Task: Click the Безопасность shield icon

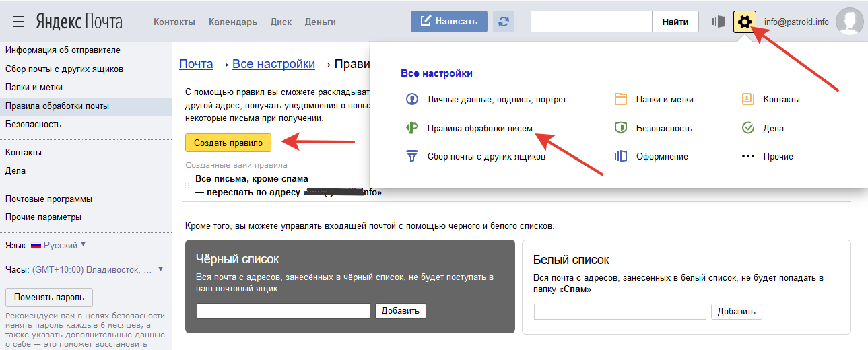Action: pos(621,128)
